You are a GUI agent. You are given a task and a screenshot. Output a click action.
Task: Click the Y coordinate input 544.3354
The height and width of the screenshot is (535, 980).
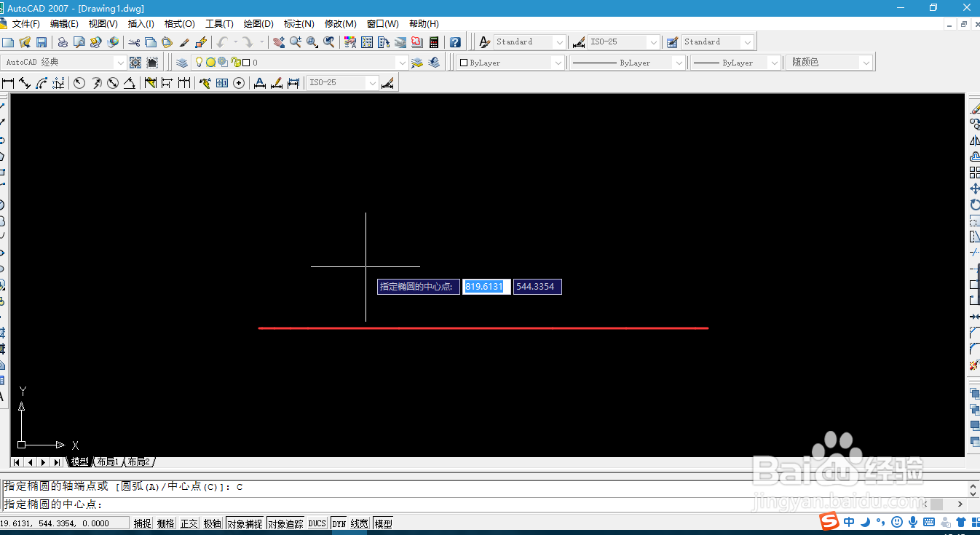pos(537,287)
